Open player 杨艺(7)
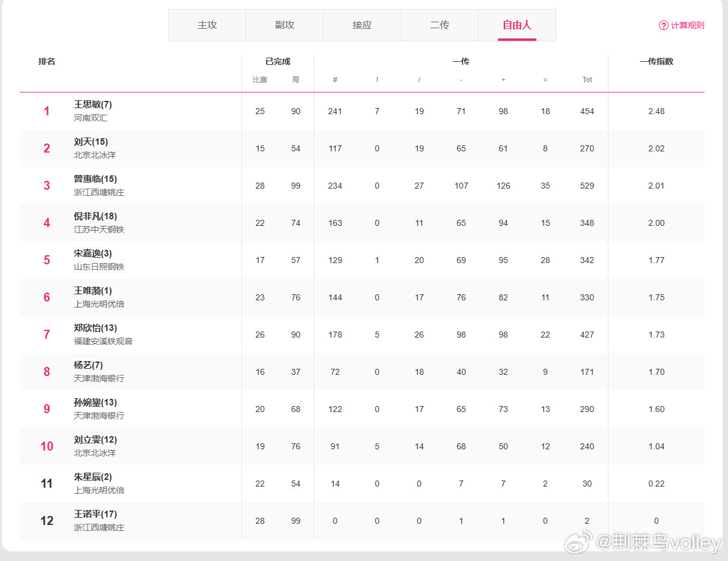The height and width of the screenshot is (561, 728). tap(88, 365)
